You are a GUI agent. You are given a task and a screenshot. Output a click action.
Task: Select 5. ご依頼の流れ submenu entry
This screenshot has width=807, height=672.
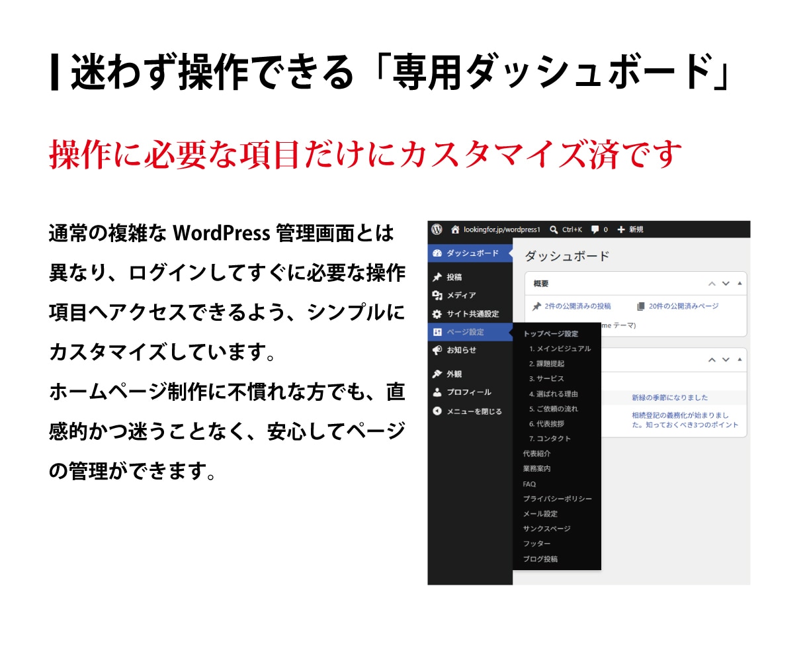[x=553, y=409]
